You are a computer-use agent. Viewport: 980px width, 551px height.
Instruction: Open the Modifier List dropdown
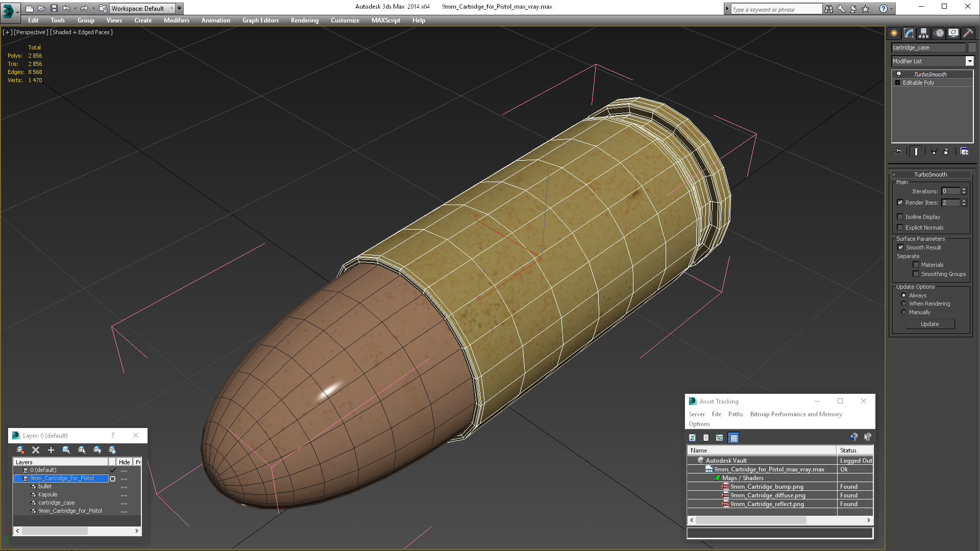coord(969,61)
